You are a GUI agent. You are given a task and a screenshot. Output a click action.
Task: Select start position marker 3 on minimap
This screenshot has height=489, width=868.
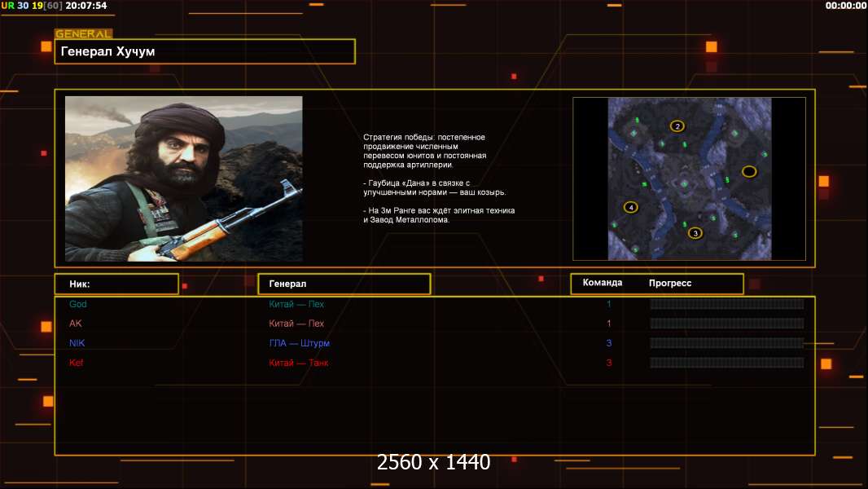coord(695,233)
